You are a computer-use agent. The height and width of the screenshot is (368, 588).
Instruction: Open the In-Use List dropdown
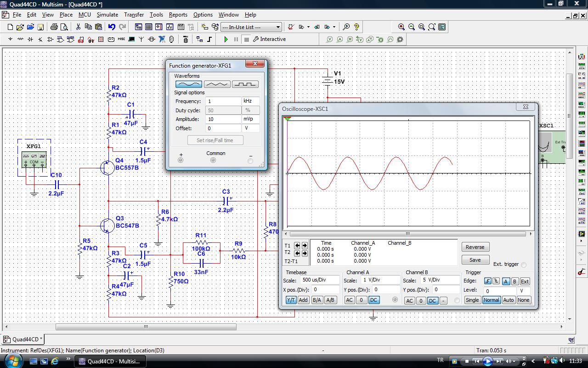tap(251, 27)
